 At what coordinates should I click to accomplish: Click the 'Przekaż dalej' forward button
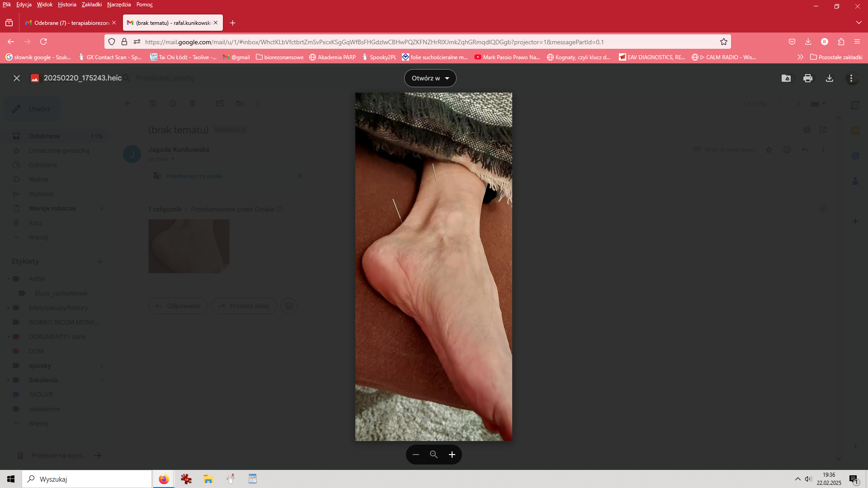coord(244,306)
